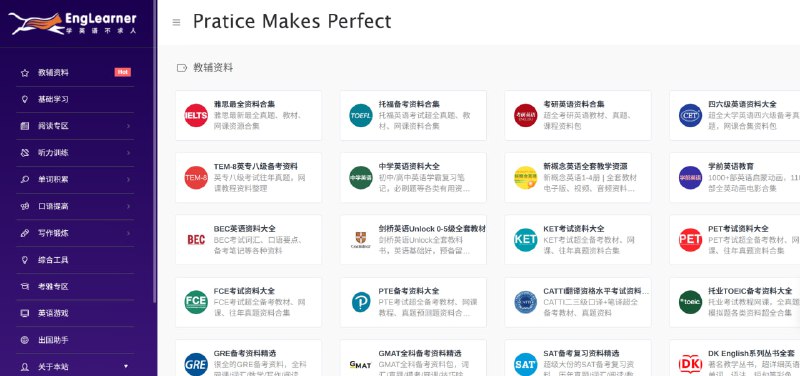Select the text 'Pratice Makes Perfect'
Screen dimensions: 800x376
pos(292,21)
